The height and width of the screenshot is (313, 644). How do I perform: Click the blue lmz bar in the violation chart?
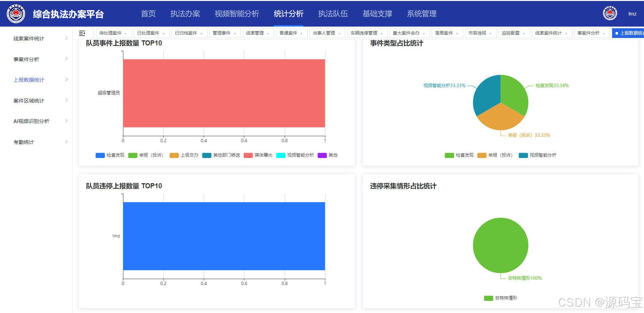(x=224, y=235)
